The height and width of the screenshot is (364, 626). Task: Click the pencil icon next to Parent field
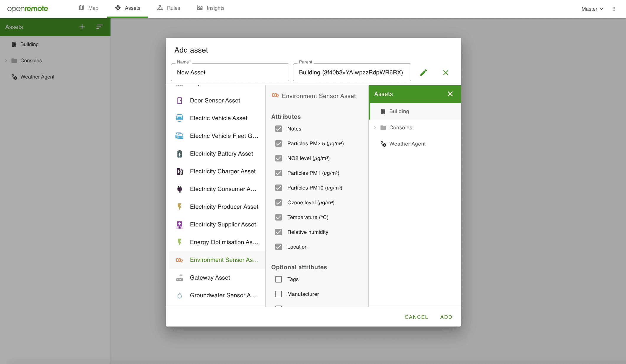[x=423, y=73]
